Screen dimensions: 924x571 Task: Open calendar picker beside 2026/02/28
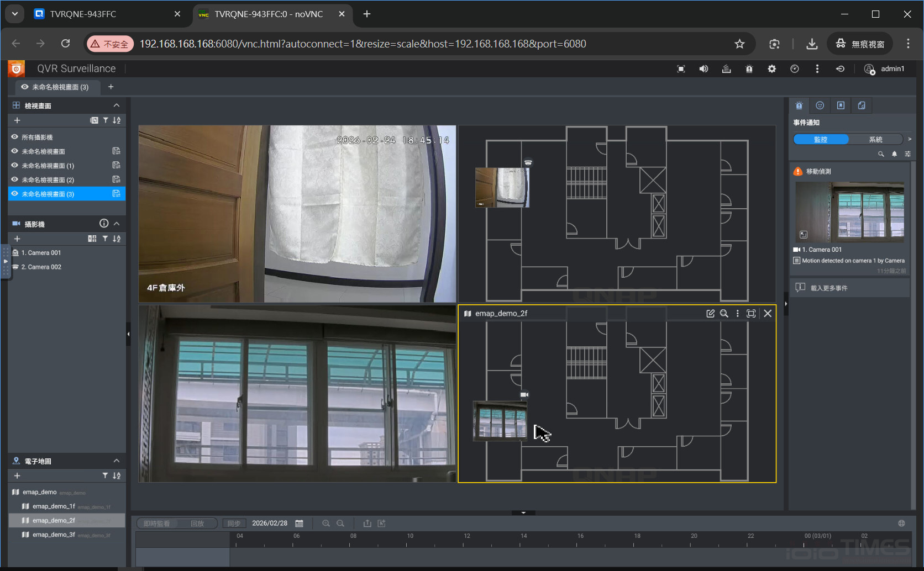(x=300, y=524)
